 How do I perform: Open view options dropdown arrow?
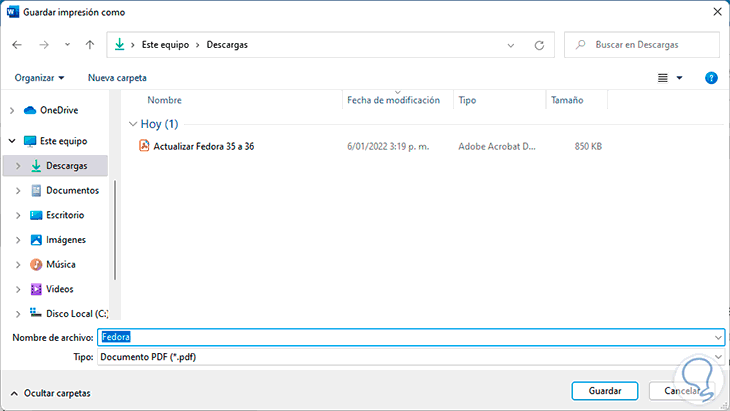click(x=679, y=78)
